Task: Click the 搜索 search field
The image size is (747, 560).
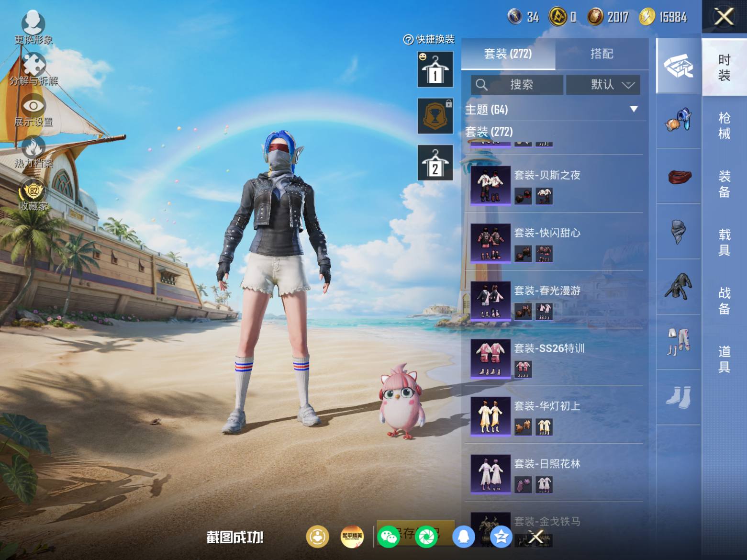Action: pyautogui.click(x=517, y=85)
